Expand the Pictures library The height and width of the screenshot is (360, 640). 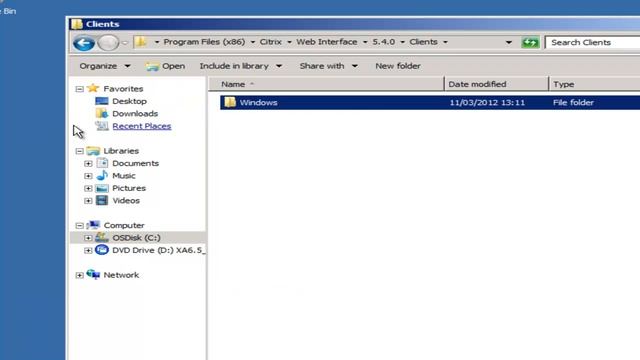coord(88,189)
